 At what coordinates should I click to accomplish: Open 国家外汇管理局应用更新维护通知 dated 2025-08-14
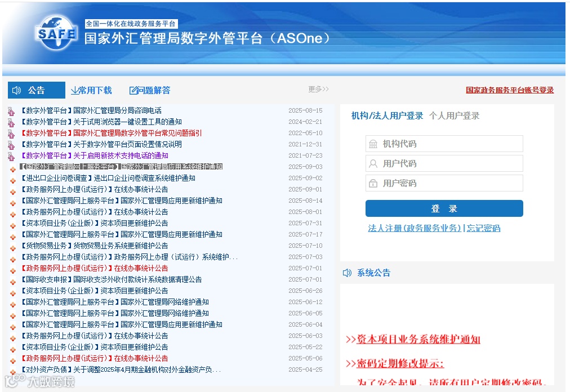point(121,201)
